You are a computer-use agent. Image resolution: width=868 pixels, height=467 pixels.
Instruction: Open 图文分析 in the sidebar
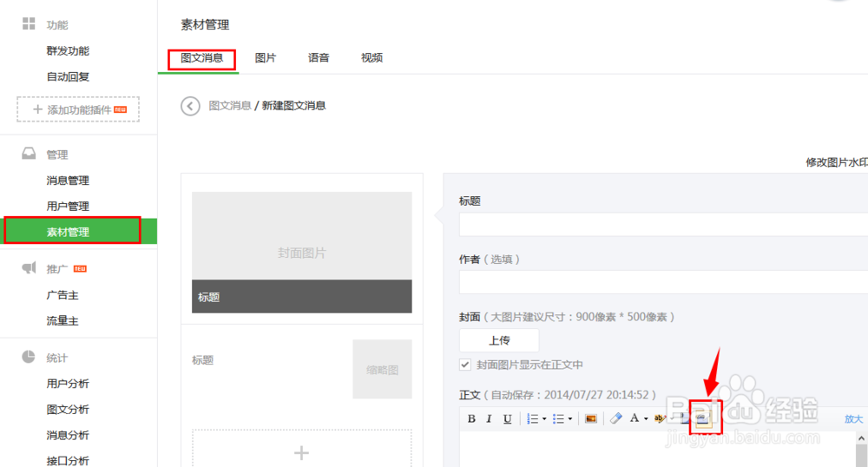click(x=68, y=410)
